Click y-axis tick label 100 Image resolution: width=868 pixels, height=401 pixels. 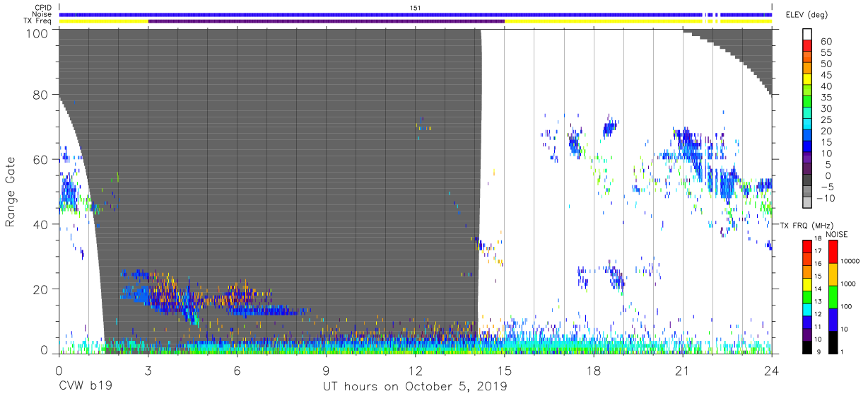point(38,33)
